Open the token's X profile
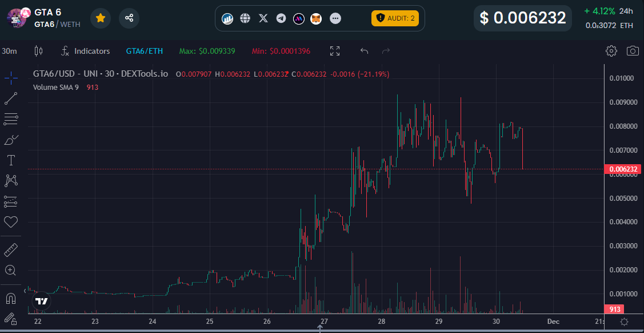The width and height of the screenshot is (644, 333). click(263, 18)
